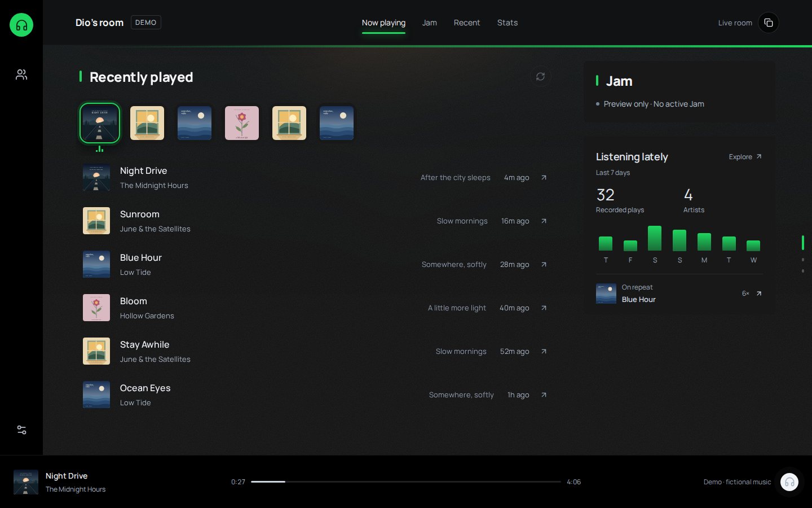Click the DEMO badge next to Dio's room
The image size is (812, 508).
pyautogui.click(x=146, y=23)
